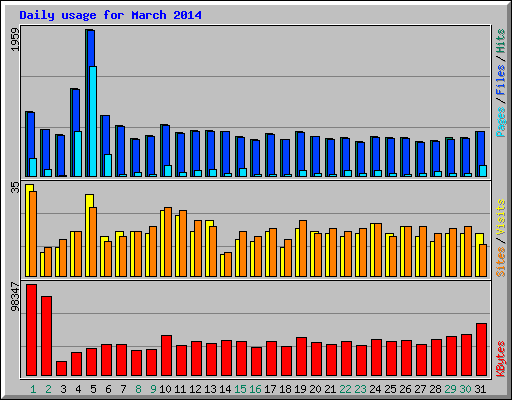Select the cyan pages bar for day 5

93,121
